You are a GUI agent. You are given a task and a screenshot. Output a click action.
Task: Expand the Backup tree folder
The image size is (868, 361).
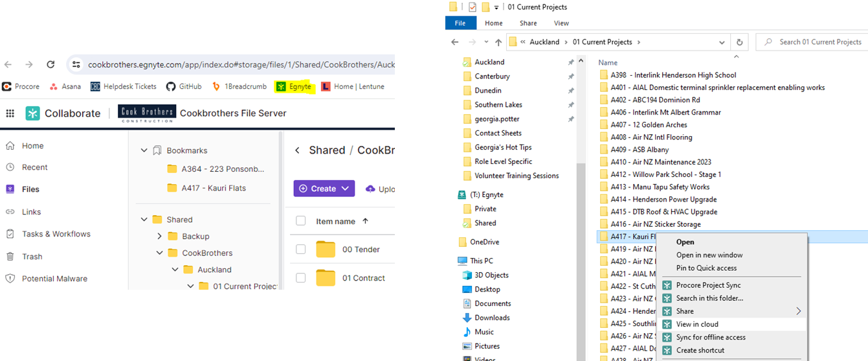coord(159,237)
